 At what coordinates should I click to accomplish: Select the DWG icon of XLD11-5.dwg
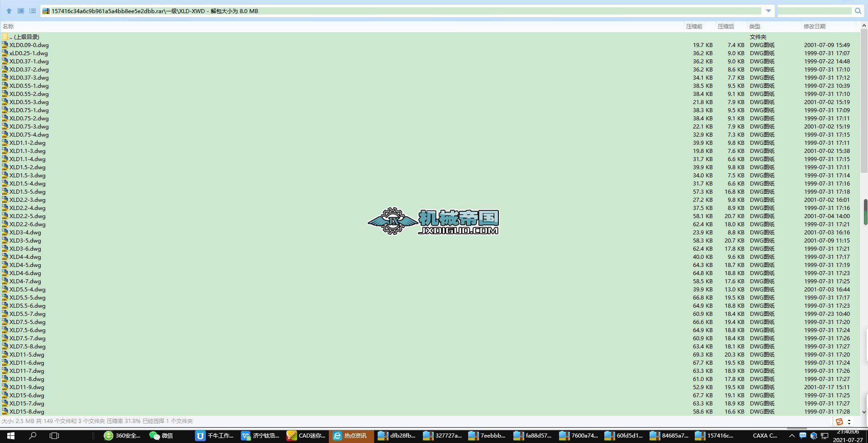coord(5,354)
